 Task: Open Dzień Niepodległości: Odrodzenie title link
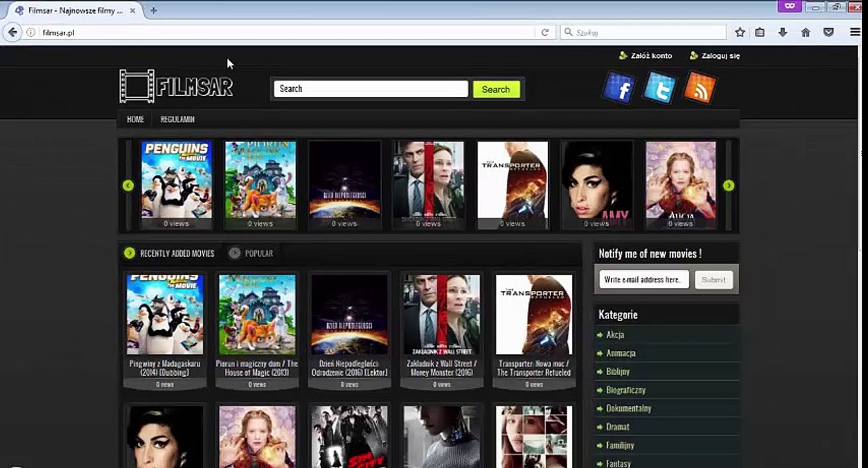point(350,368)
